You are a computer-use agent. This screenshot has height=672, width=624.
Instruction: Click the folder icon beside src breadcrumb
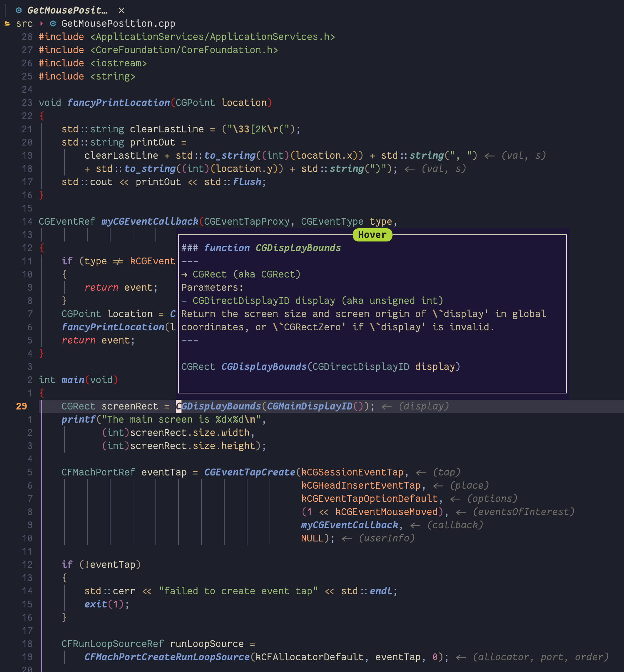7,24
